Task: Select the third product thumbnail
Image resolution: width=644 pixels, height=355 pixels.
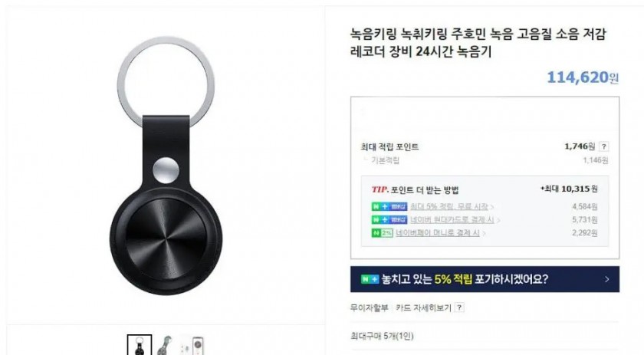Action: click(x=192, y=346)
